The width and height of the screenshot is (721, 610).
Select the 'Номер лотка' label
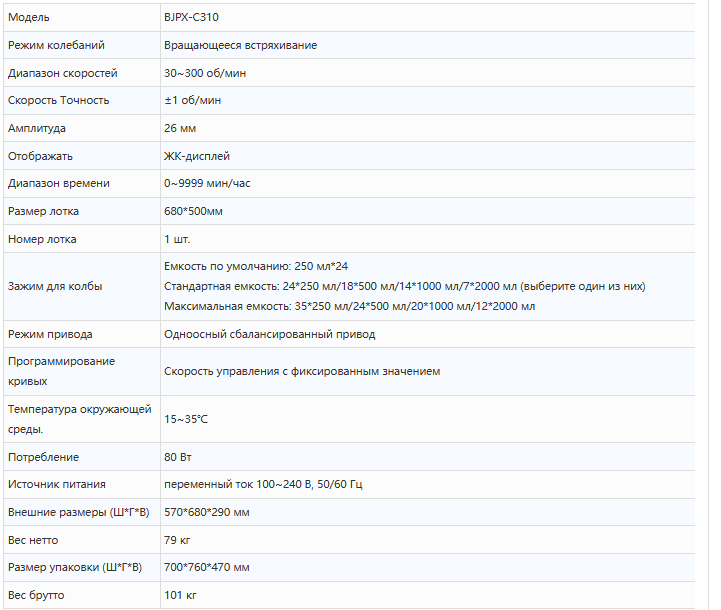[42, 239]
